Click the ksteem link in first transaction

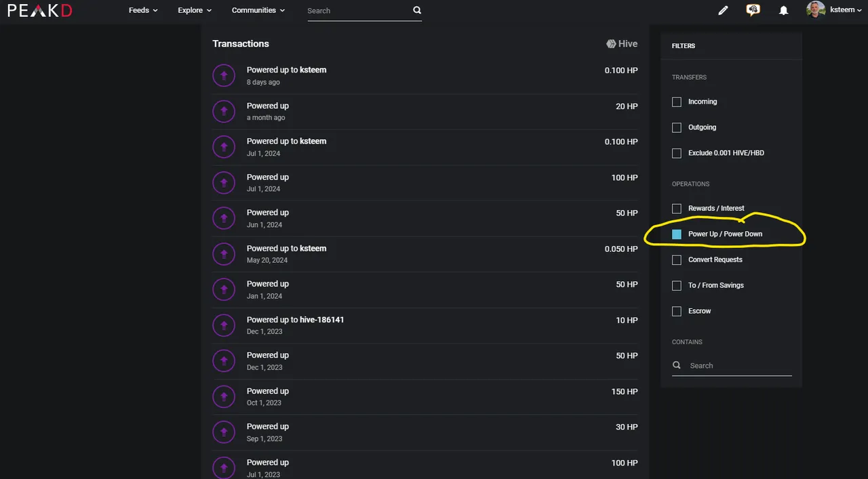tap(313, 70)
